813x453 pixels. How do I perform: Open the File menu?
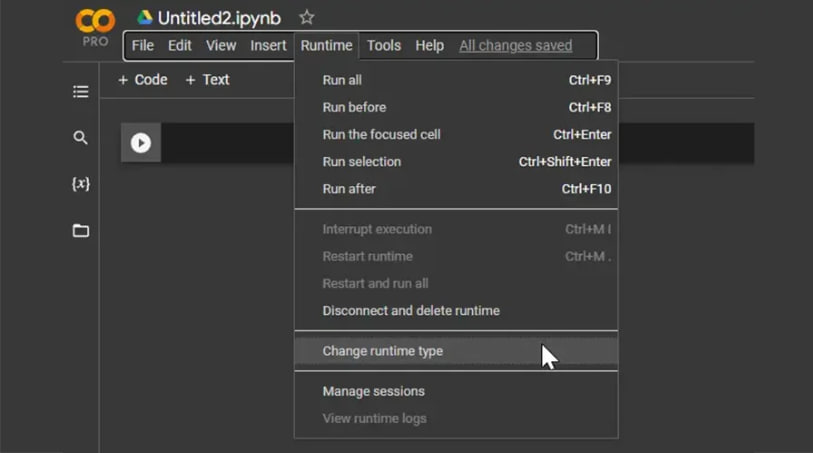pos(143,46)
